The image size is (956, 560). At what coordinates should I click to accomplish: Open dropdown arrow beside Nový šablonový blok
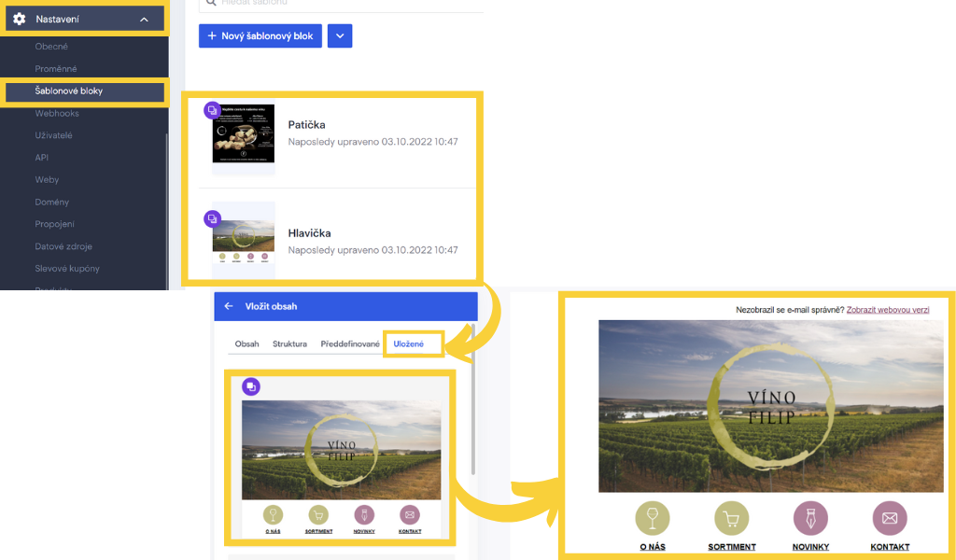(x=340, y=36)
